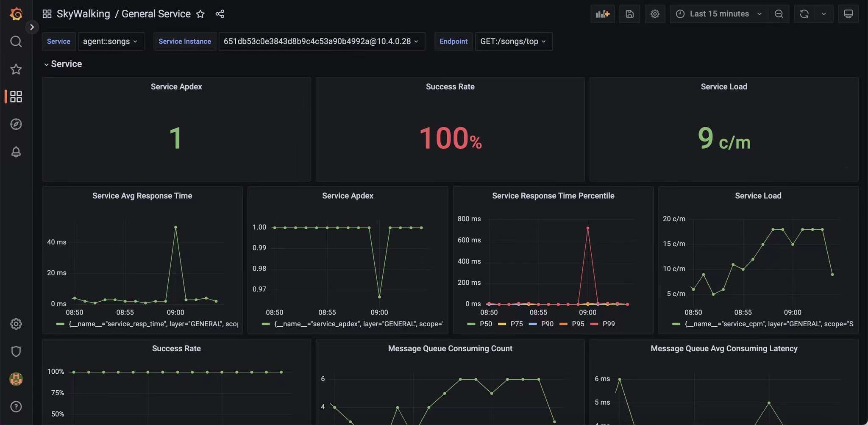Open the refresh interval dropdown arrow
The image size is (868, 425).
[x=823, y=14]
